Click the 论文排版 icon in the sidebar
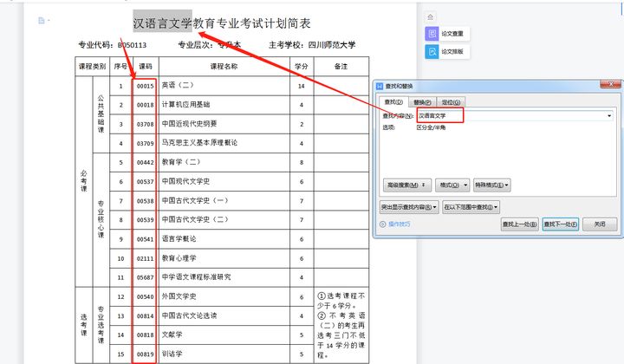The height and width of the screenshot is (364, 624). (x=432, y=52)
